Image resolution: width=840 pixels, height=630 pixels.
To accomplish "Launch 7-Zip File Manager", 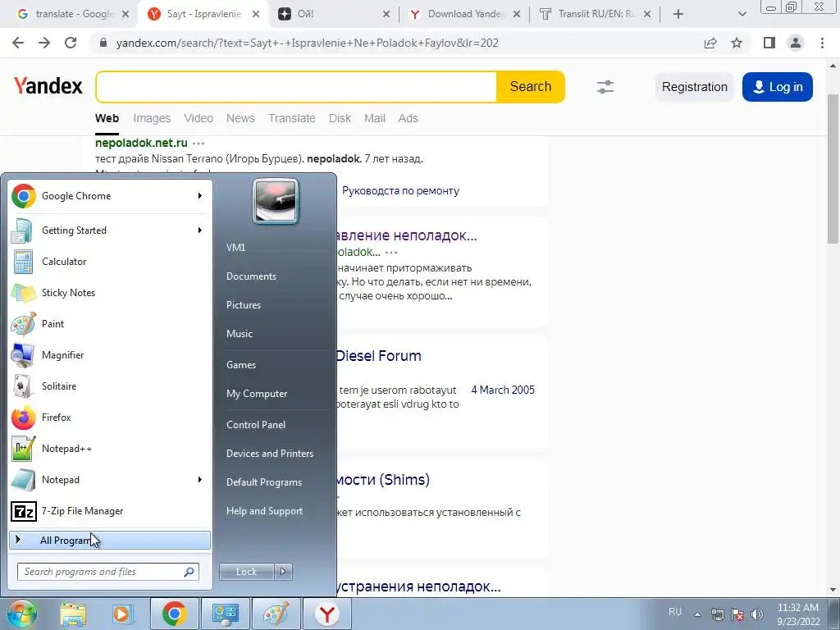I will point(110,510).
